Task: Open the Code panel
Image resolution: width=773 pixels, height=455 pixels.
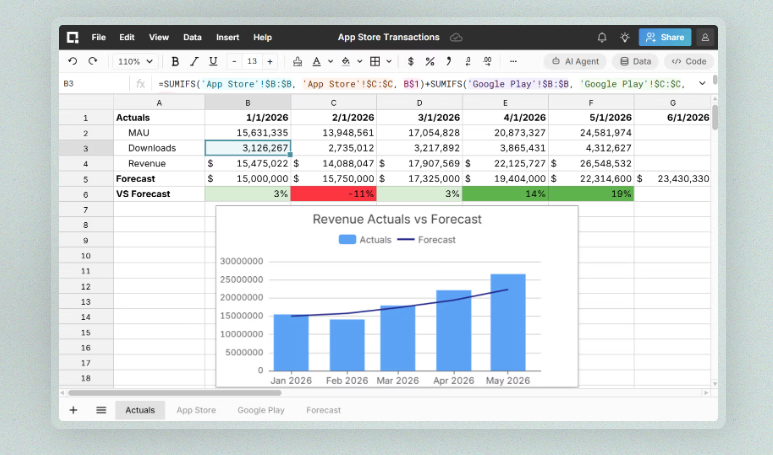Action: click(689, 62)
